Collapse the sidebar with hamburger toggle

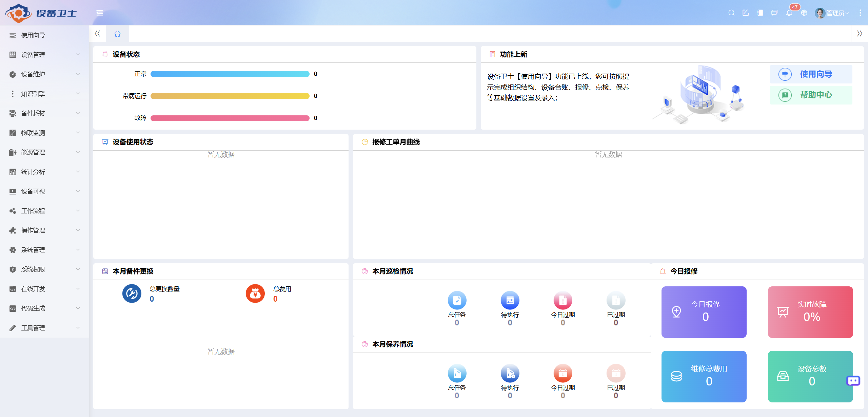100,13
